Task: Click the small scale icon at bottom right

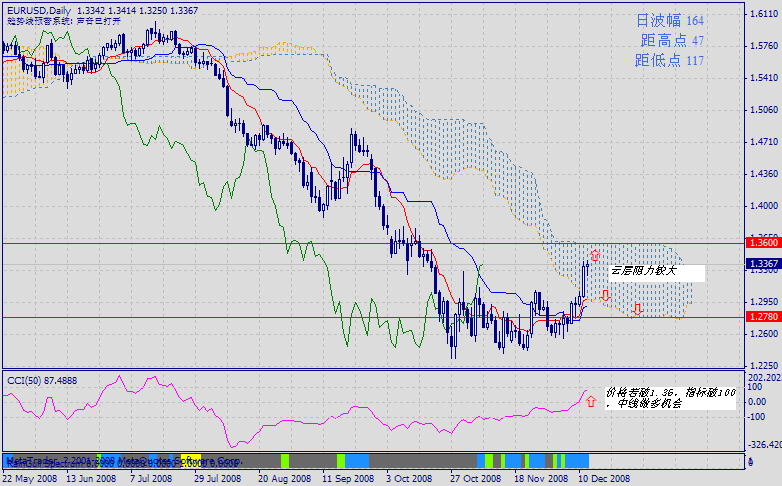Action: pos(750,461)
